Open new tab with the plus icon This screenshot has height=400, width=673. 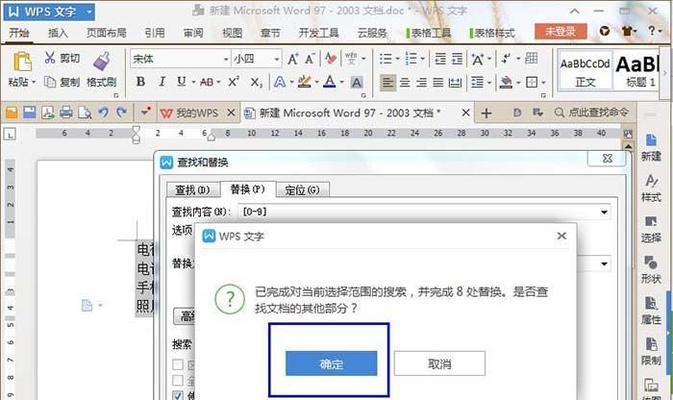tap(486, 113)
